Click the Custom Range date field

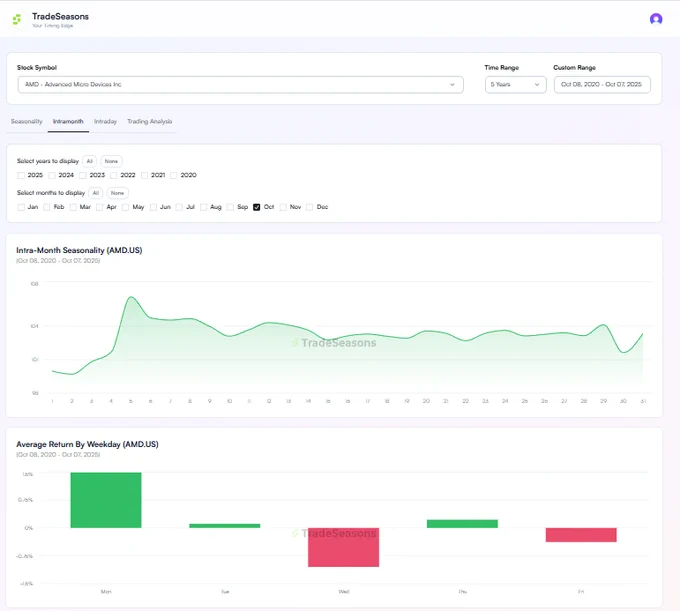click(x=602, y=85)
